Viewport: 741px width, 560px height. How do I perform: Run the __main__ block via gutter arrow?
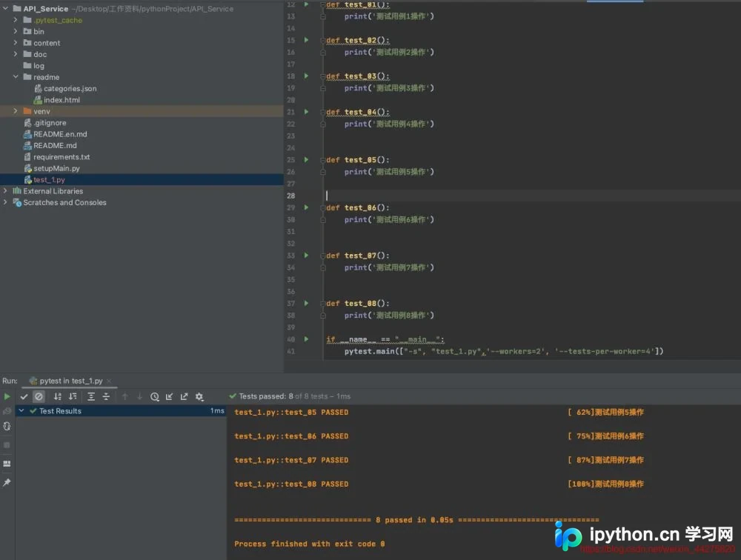point(306,339)
